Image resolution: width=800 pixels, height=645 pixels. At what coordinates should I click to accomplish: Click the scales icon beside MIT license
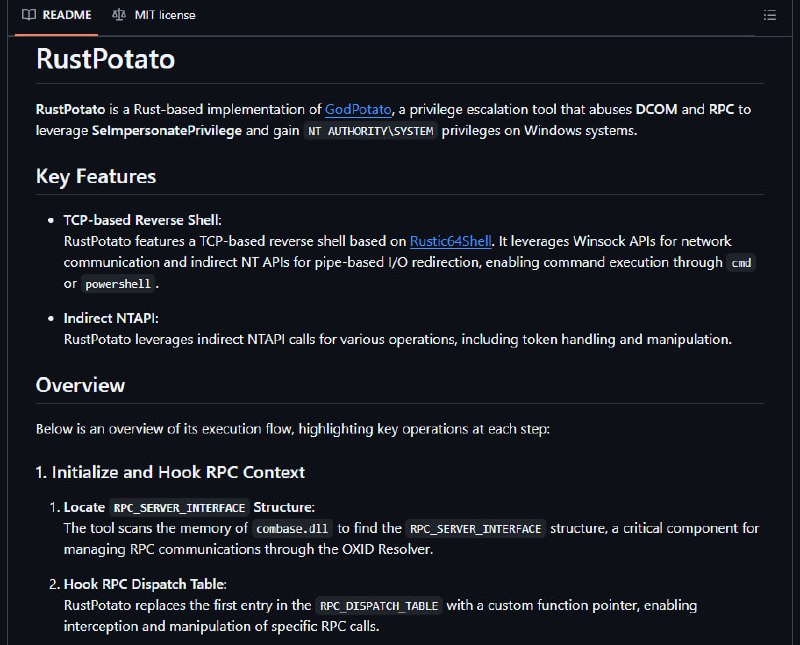tap(119, 15)
